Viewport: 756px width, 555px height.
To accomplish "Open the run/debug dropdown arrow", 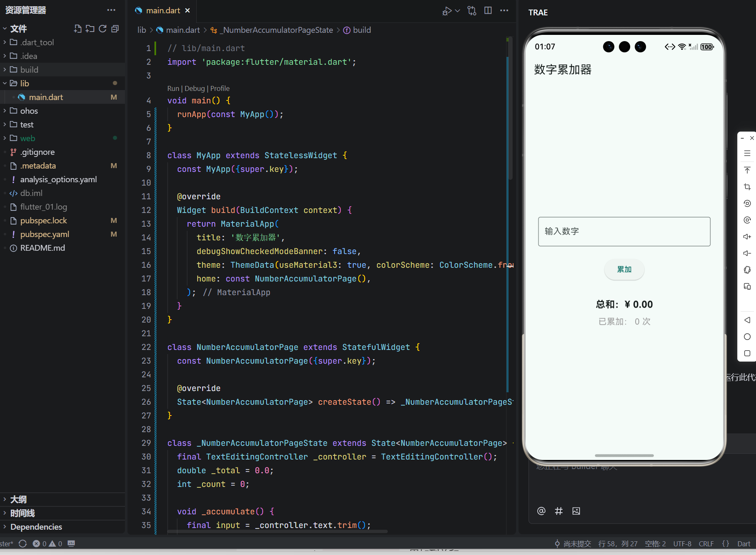I will 458,11.
